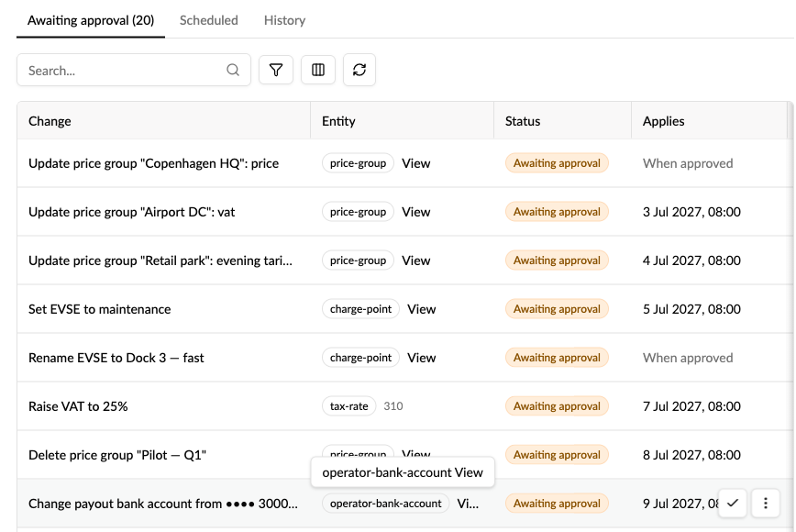Click price-group tag in Copenhagen HQ row
Viewport: 796px width, 532px height.
(x=358, y=163)
